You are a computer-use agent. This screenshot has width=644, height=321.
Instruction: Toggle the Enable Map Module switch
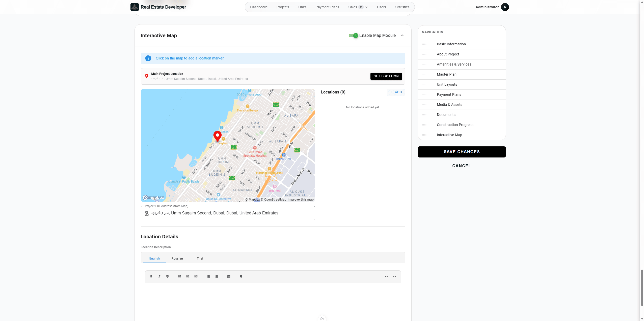pyautogui.click(x=353, y=36)
